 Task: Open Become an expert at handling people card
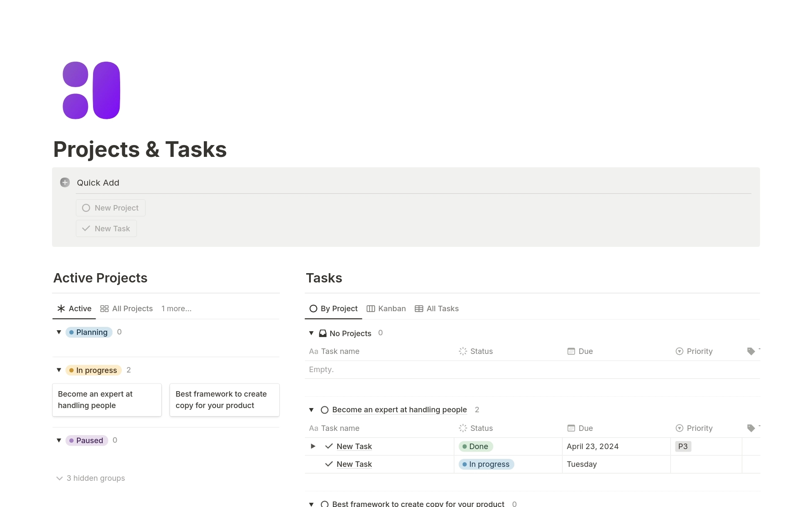[x=107, y=400]
